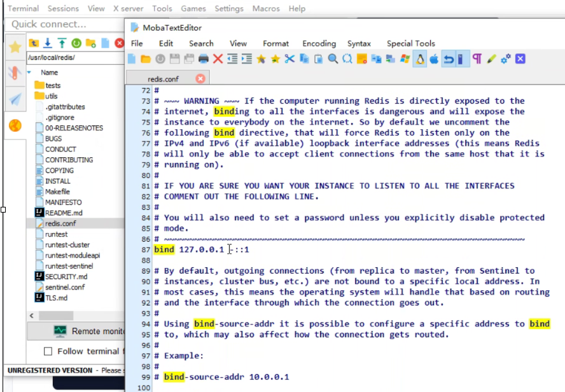Click the green highlighter marker icon

click(x=491, y=59)
